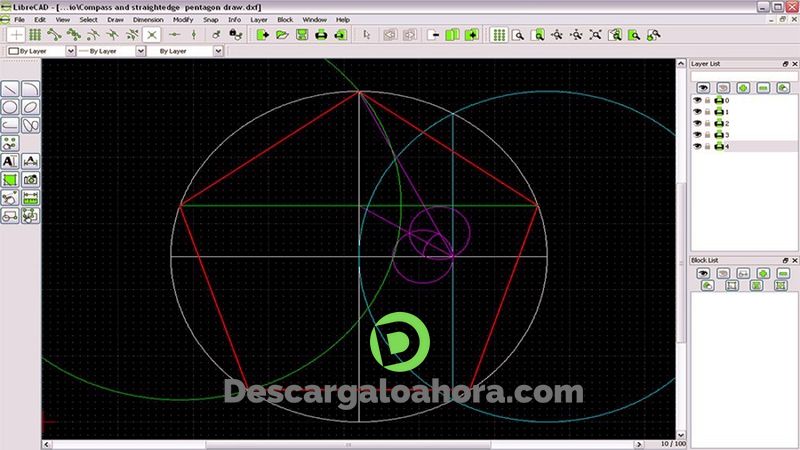Lock relative zero position
The width and height of the screenshot is (800, 450).
tap(235, 35)
